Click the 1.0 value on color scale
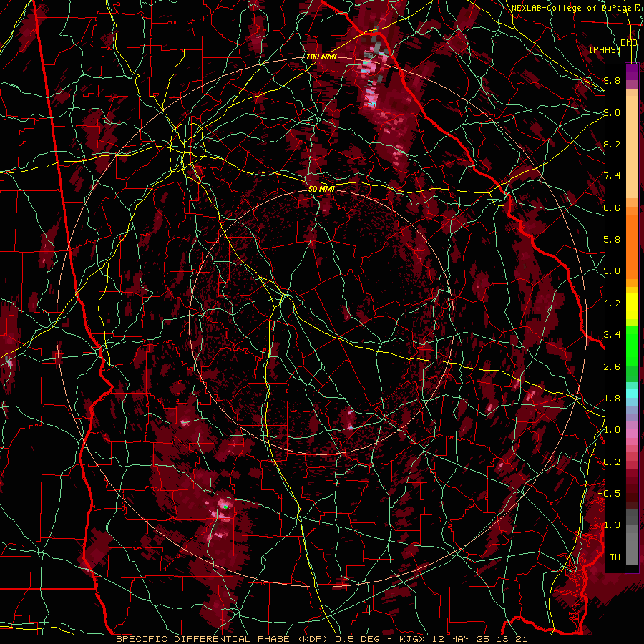The height and width of the screenshot is (644, 644). 612,430
